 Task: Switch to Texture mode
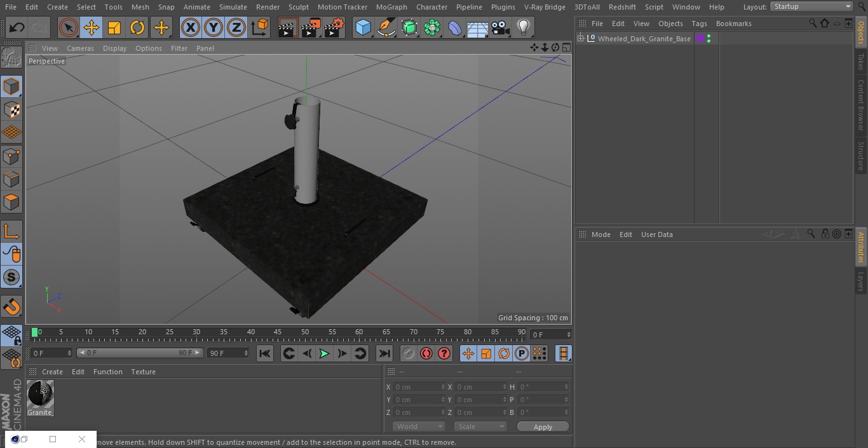pos(11,109)
